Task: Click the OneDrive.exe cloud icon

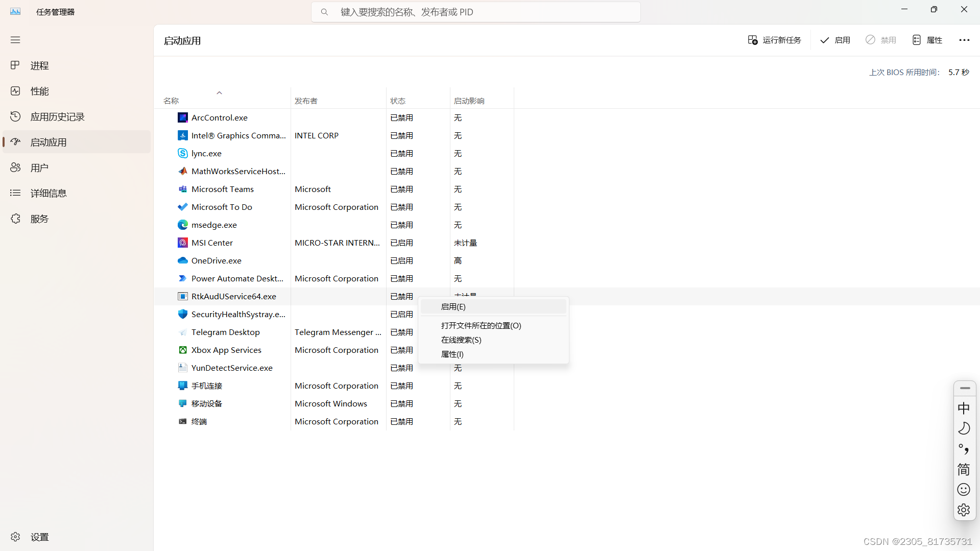Action: click(x=182, y=260)
